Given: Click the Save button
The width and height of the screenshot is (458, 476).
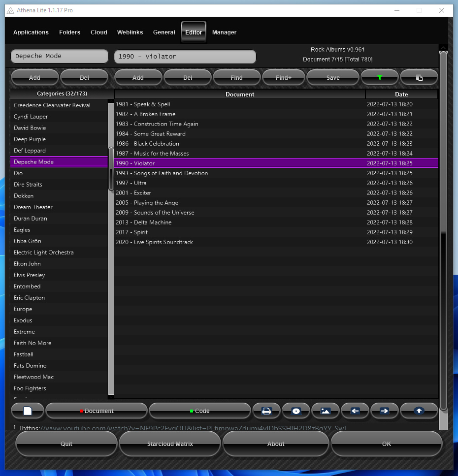Looking at the screenshot, I should coord(333,77).
